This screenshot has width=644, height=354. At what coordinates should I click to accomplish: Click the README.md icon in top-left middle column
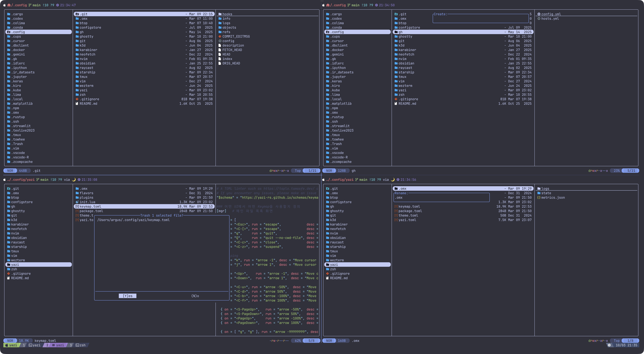coord(77,104)
